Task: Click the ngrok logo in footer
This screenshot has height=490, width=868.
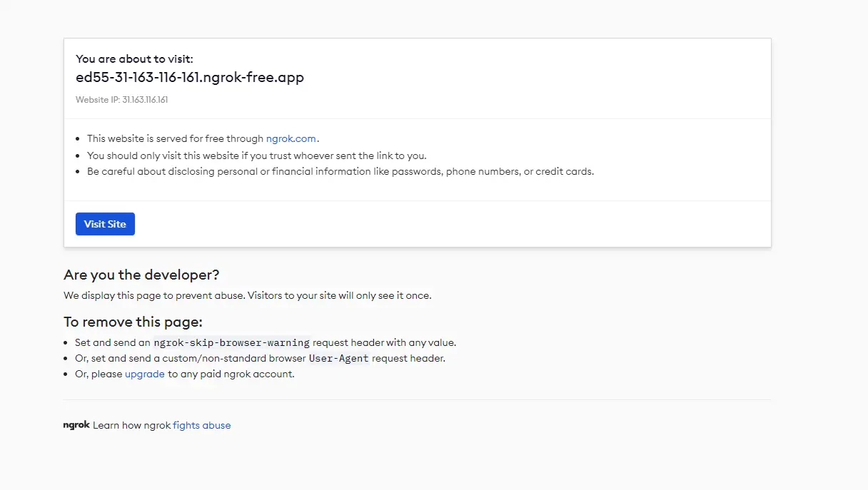Action: point(76,425)
